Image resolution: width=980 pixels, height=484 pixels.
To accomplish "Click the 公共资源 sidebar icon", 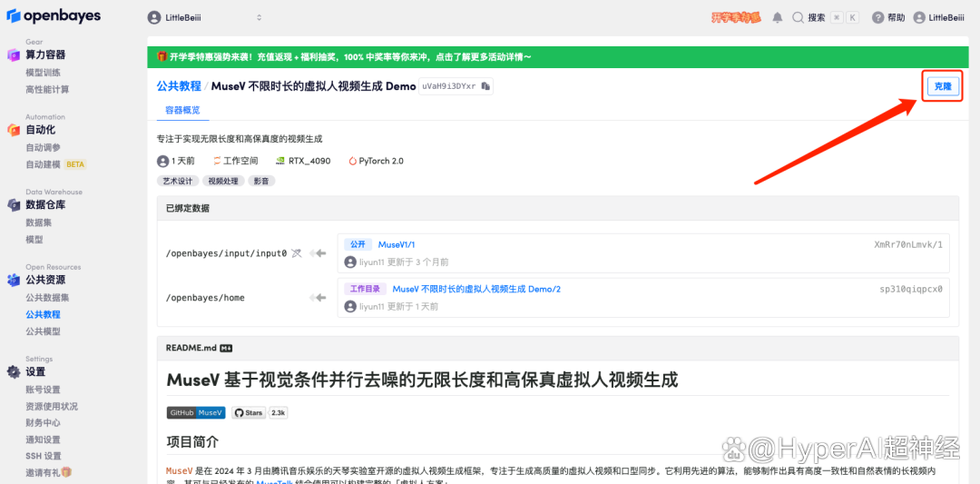I will tap(14, 280).
